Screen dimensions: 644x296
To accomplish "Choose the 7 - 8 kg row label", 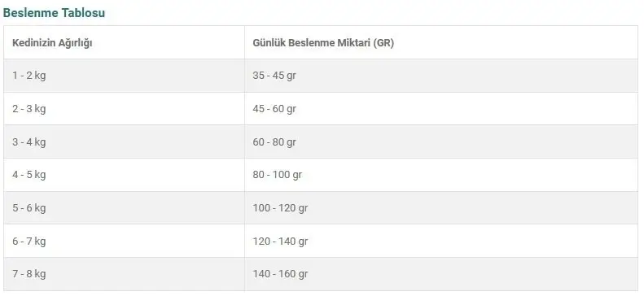I will point(28,274).
